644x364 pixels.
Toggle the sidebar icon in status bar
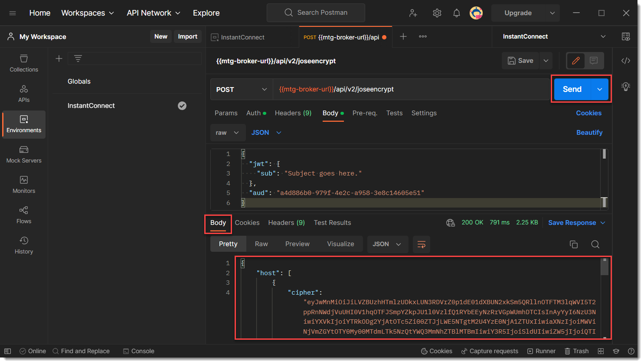pyautogui.click(x=7, y=351)
